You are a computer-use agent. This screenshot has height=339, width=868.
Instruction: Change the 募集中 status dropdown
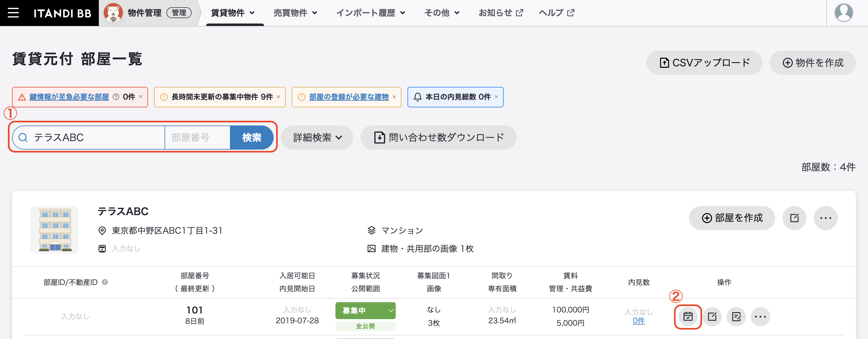365,310
